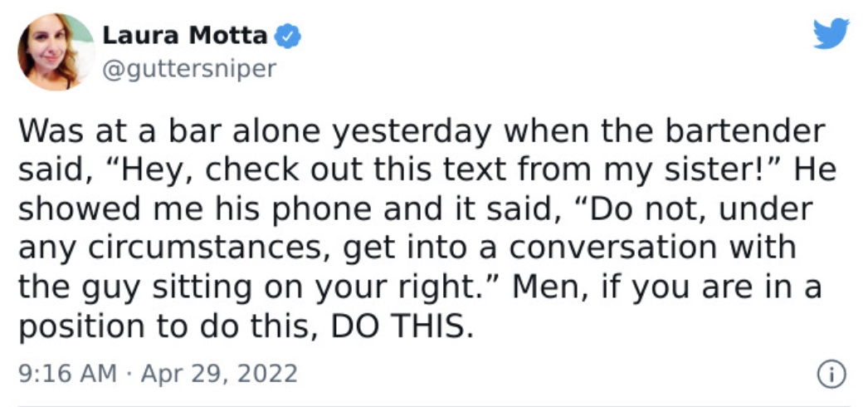
Task: Click the blue verified badge
Action: (x=289, y=37)
